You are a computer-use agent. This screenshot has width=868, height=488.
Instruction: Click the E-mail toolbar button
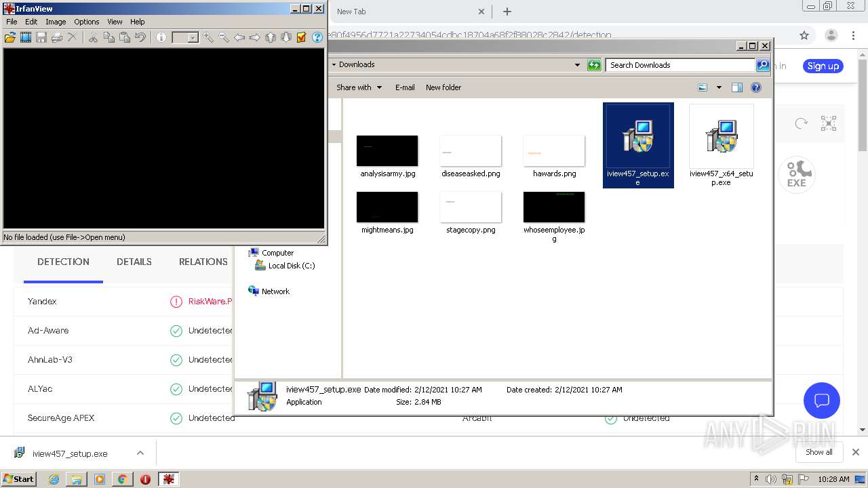coord(405,87)
